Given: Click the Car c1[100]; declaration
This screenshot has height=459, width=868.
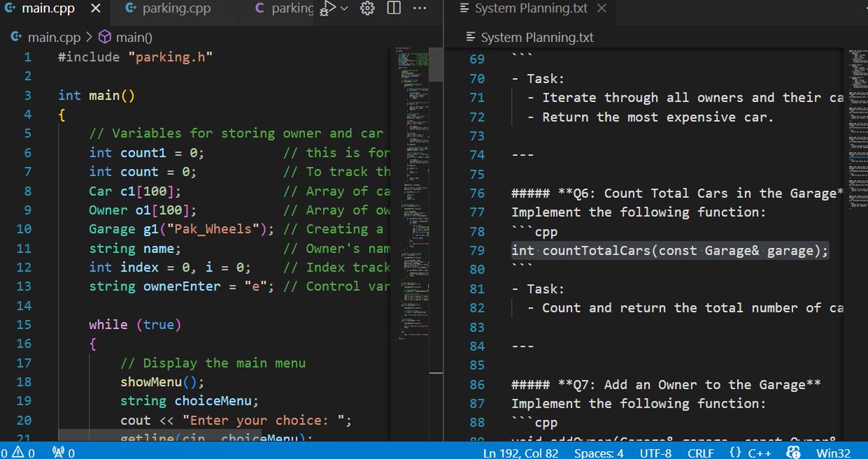Looking at the screenshot, I should coord(135,191).
